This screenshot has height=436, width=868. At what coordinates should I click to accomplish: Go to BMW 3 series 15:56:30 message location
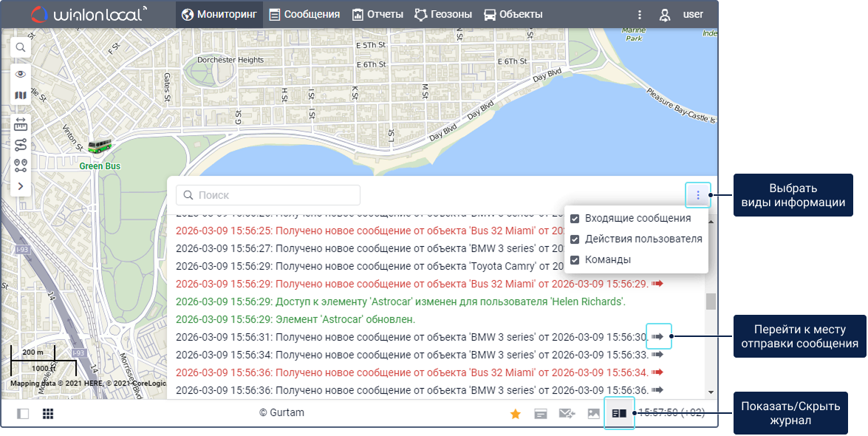[x=657, y=336]
